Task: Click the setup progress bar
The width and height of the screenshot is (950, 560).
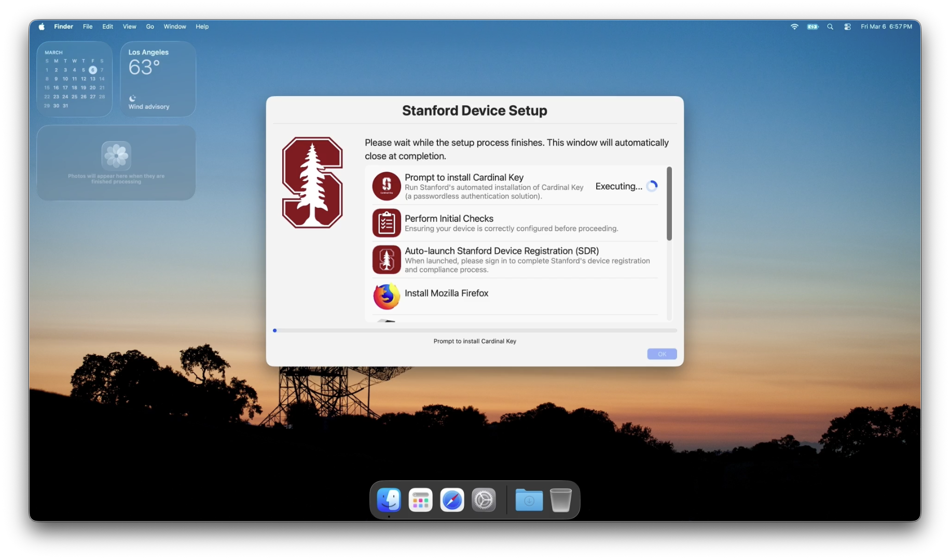Action: pos(475,330)
